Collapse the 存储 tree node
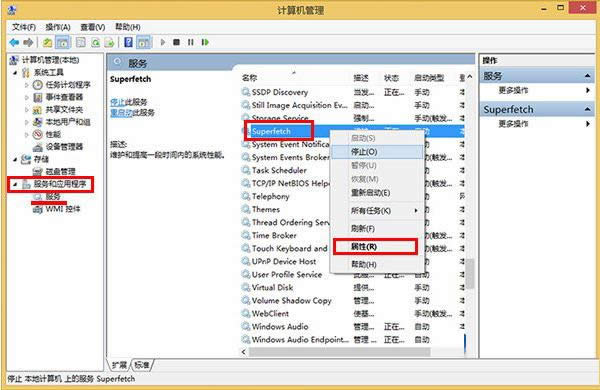Viewport: 600px width, 390px height. (x=15, y=159)
